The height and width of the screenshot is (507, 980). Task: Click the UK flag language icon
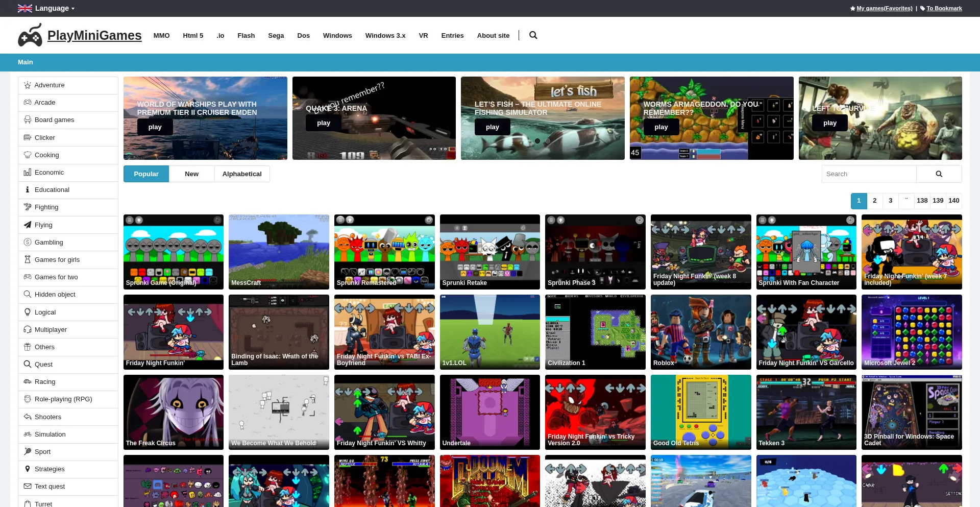point(24,8)
